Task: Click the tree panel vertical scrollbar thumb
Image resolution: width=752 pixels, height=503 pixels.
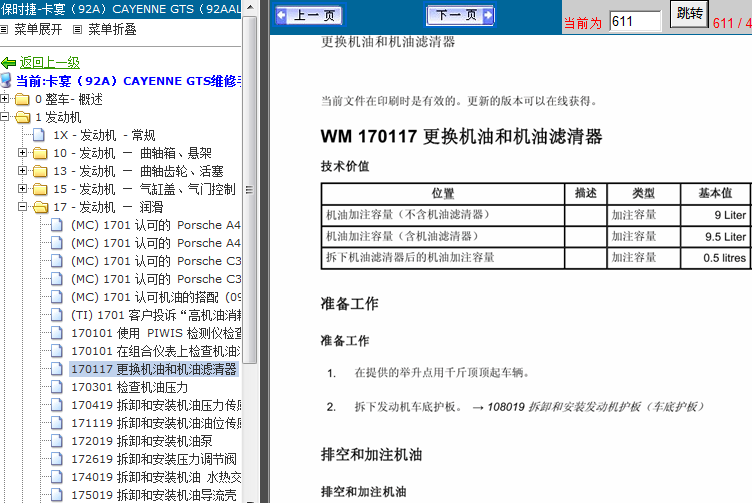Action: pyautogui.click(x=250, y=190)
